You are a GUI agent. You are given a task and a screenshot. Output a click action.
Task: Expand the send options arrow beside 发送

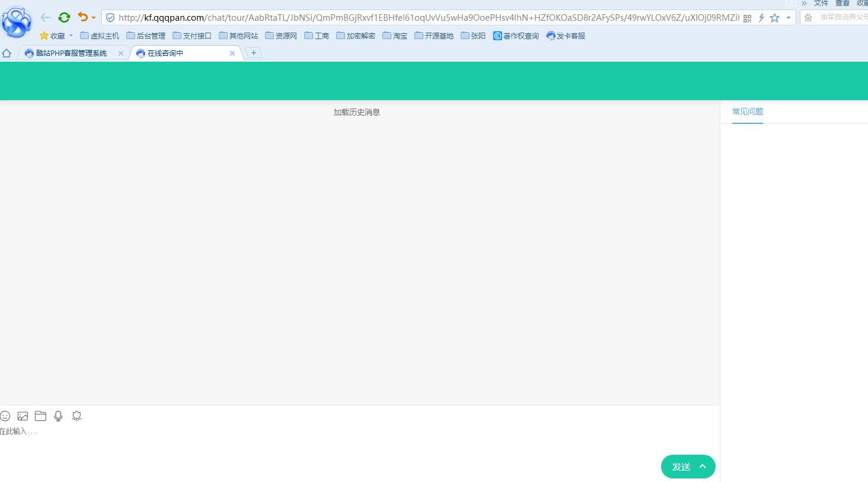(x=703, y=467)
